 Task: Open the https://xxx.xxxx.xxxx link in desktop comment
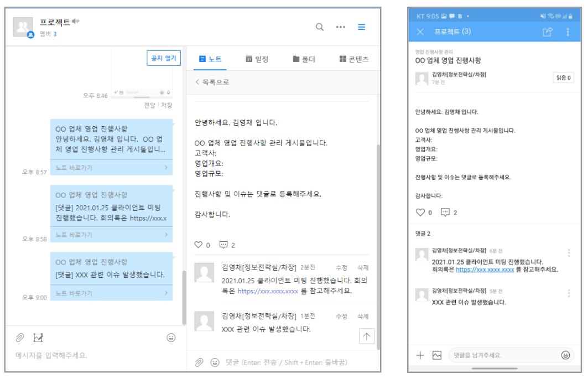click(x=268, y=291)
